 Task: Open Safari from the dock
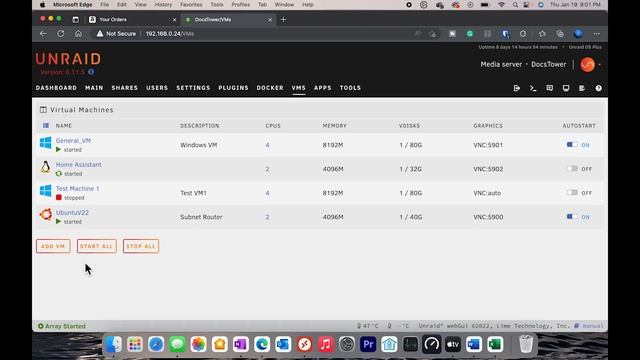[156, 344]
